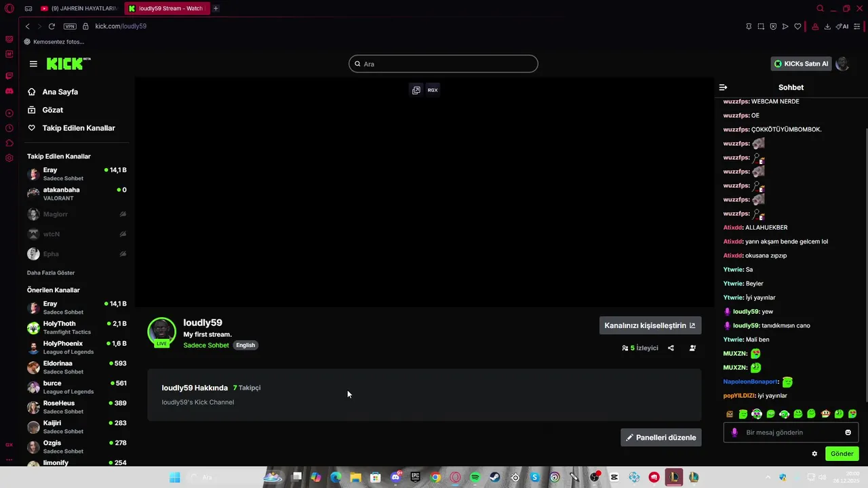Show hidden system tray icons

click(x=768, y=477)
